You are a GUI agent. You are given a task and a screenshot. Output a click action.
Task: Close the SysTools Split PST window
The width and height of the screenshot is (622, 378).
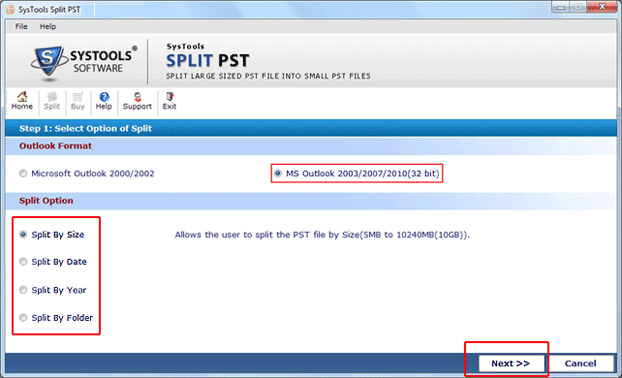(602, 7)
